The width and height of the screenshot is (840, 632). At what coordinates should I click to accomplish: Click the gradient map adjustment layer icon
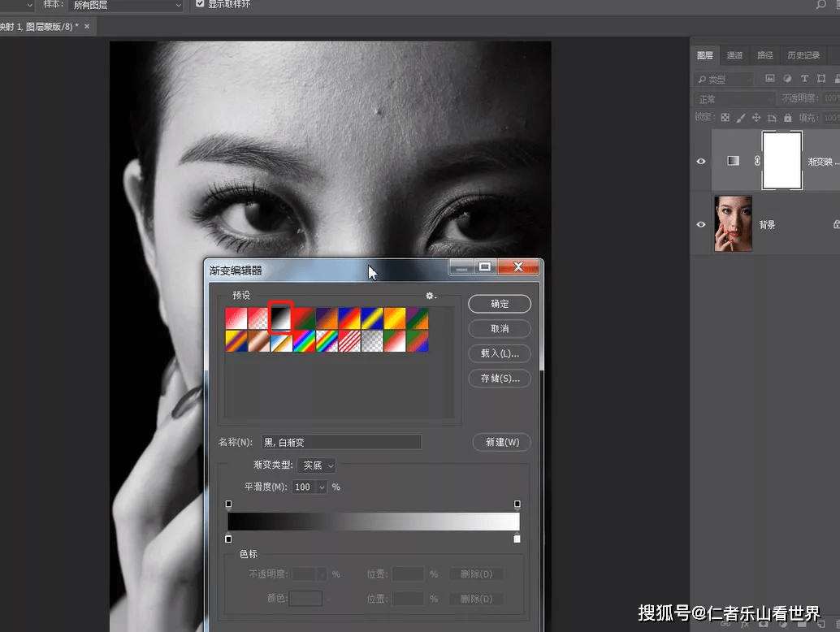[733, 161]
